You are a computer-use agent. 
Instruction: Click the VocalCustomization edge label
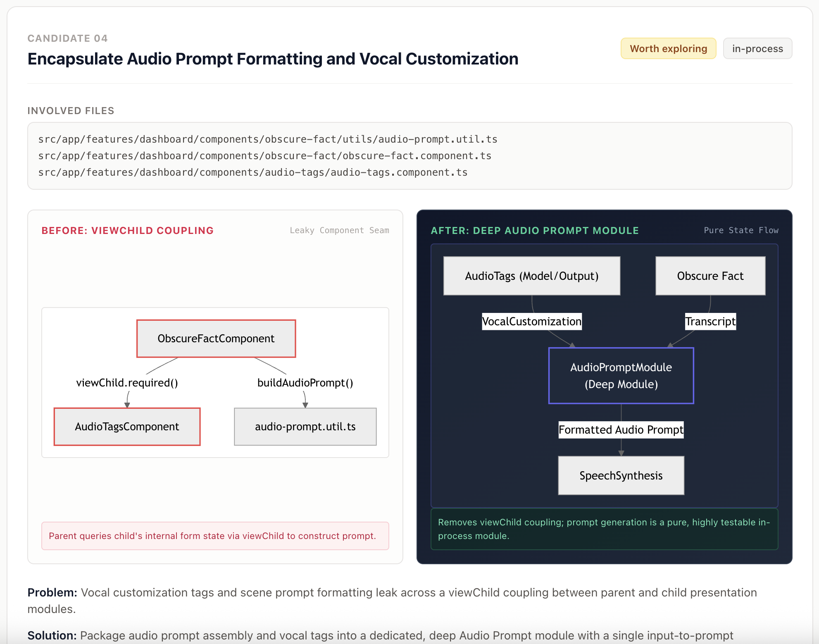532,321
